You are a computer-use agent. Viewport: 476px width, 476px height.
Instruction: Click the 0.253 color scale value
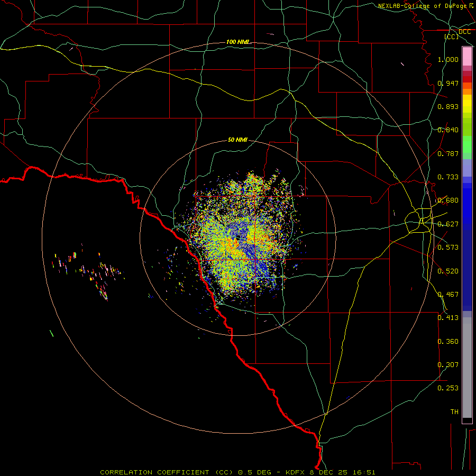tap(448, 388)
